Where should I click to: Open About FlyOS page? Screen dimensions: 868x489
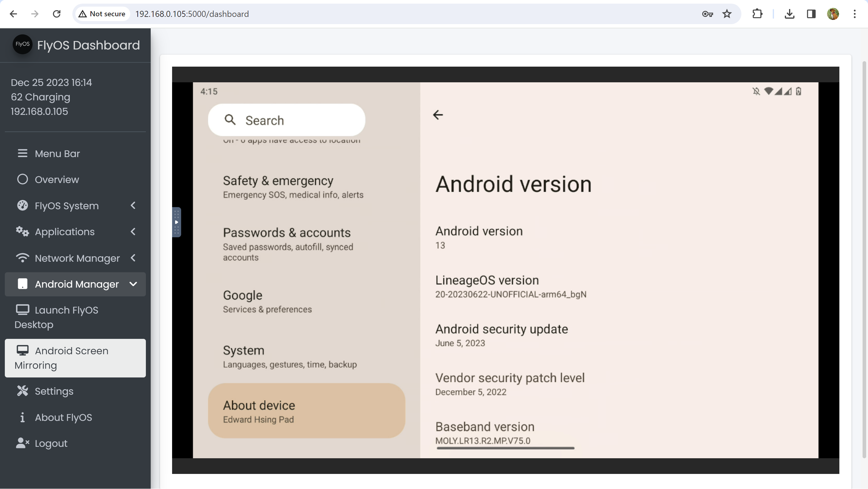click(63, 417)
